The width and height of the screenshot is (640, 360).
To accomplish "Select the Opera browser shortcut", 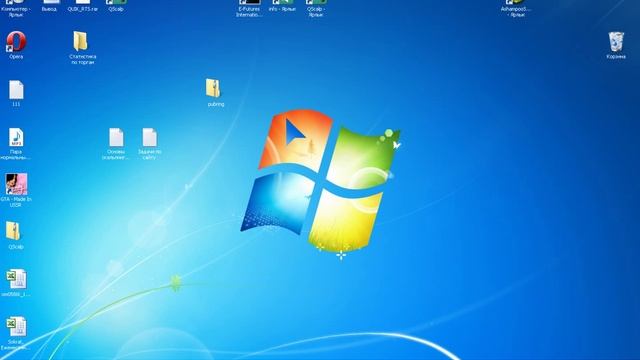I will [16, 45].
